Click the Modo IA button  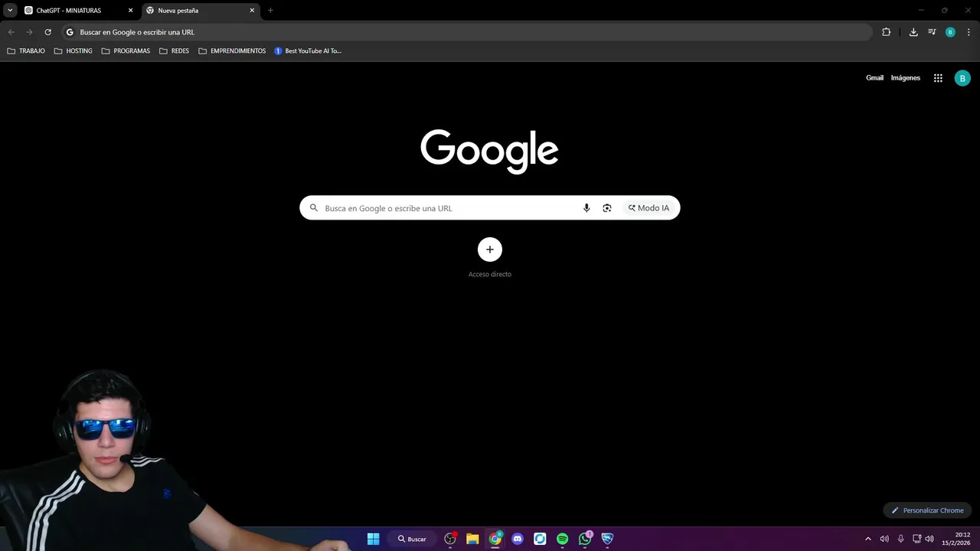648,208
